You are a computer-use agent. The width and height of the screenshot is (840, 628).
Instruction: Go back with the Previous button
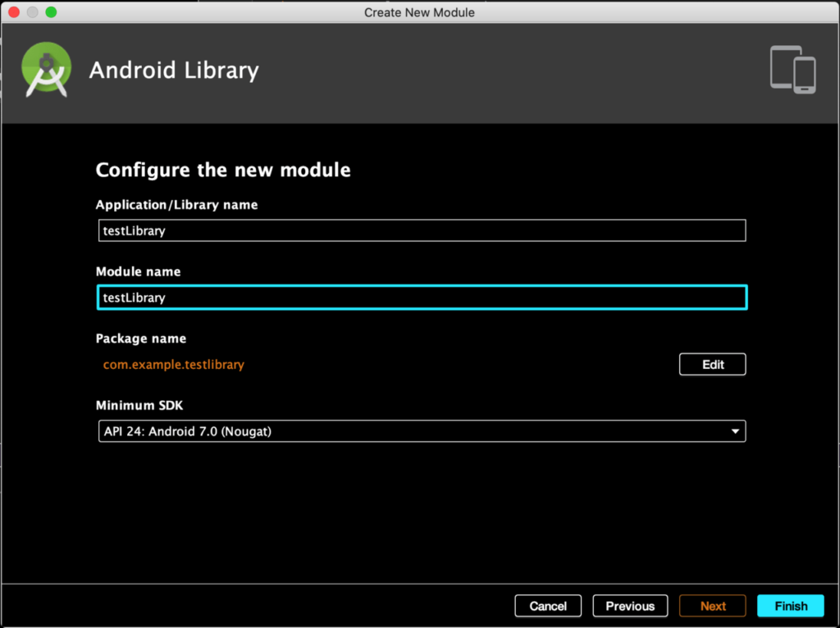click(630, 606)
